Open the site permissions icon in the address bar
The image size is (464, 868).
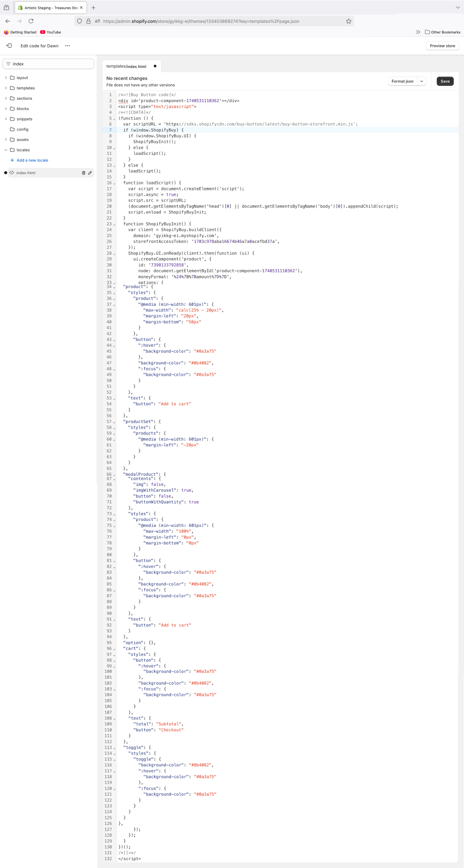[x=97, y=21]
